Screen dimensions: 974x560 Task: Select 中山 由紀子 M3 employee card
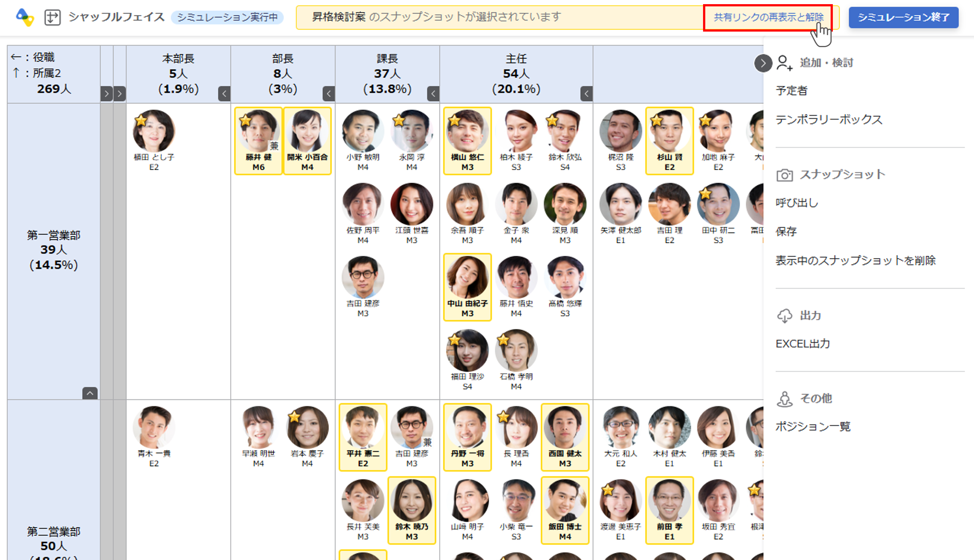[x=467, y=287]
